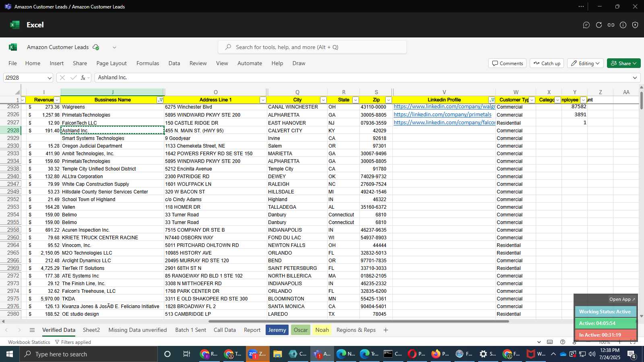This screenshot has width=644, height=362.
Task: Open the Editing mode dropdown
Action: point(585,64)
